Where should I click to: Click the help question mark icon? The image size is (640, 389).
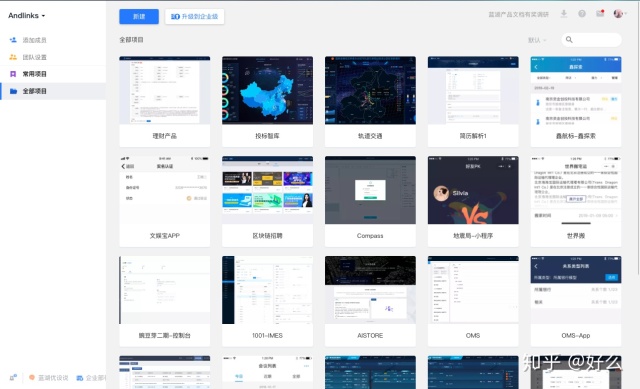pos(582,14)
